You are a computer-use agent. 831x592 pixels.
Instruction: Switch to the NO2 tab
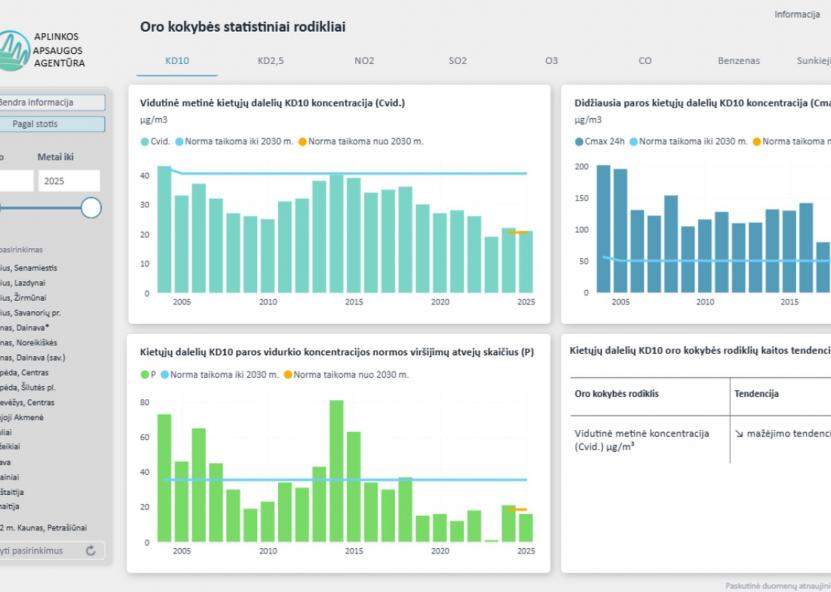tap(364, 60)
